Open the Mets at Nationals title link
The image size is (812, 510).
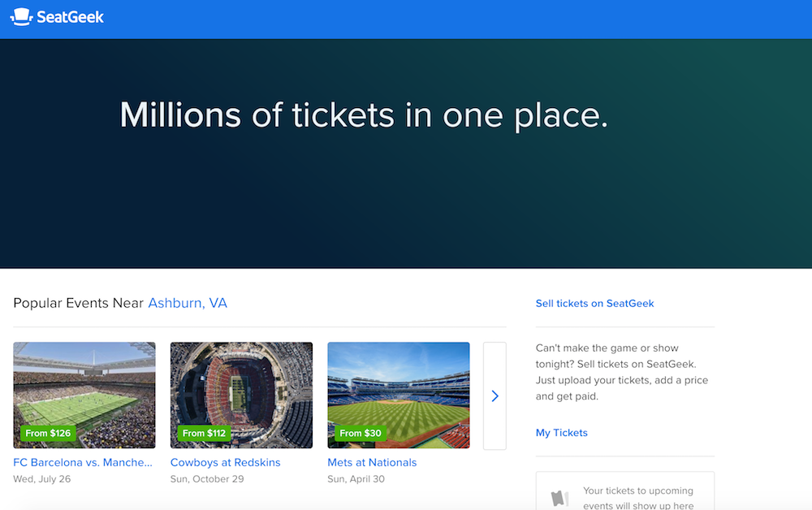pyautogui.click(x=372, y=462)
